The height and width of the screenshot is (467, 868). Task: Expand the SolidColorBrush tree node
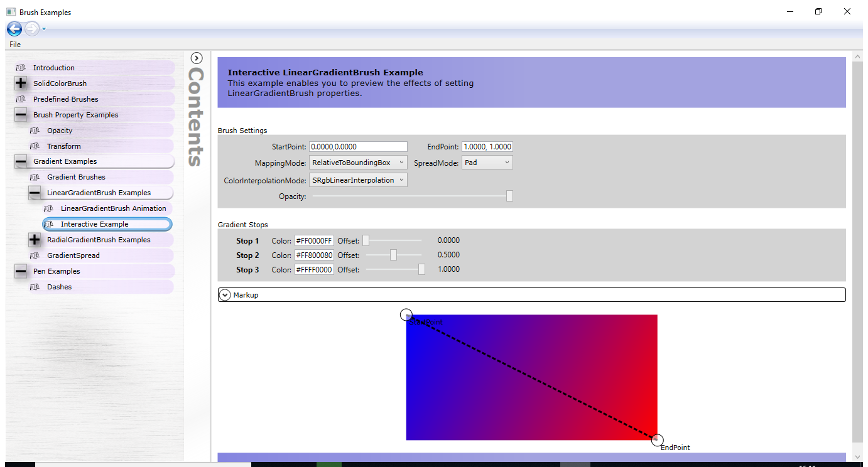[x=21, y=83]
